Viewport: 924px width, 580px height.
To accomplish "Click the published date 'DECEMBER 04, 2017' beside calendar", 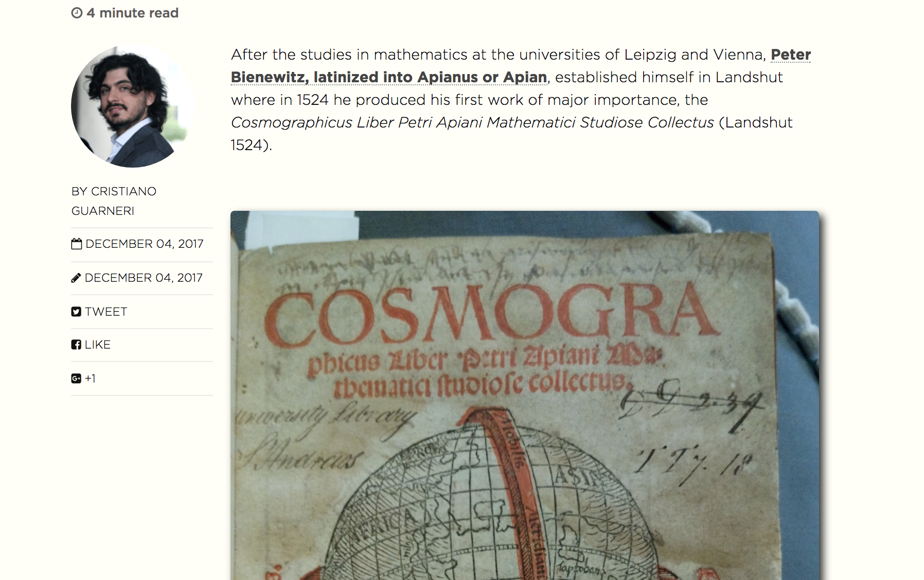I will (145, 244).
